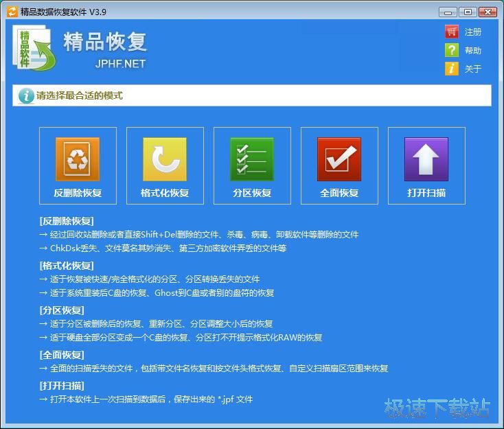Viewport: 504px width, 429px height.
Task: Click the JPHF.NET website text
Action: tap(120, 64)
